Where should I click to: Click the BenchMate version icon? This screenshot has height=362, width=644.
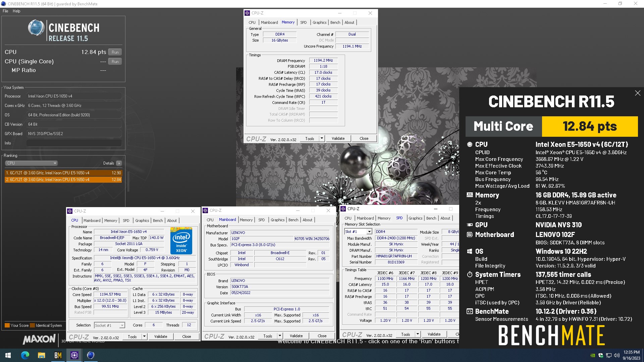470,311
